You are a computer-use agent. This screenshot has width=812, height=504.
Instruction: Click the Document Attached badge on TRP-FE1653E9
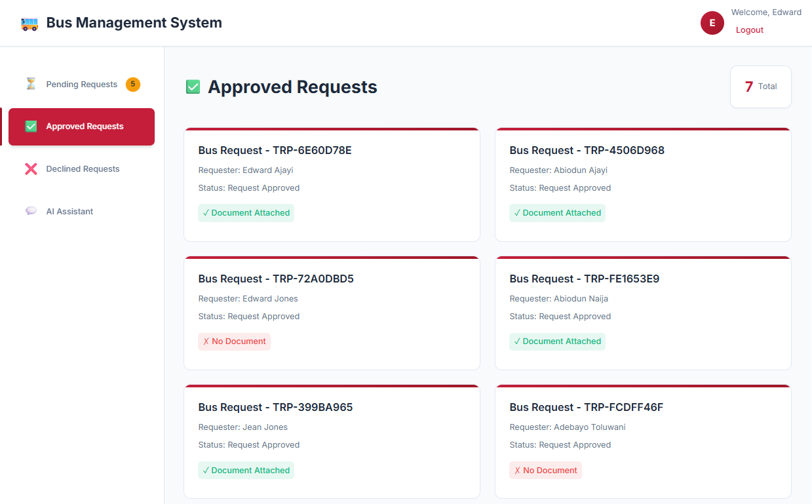pyautogui.click(x=557, y=341)
